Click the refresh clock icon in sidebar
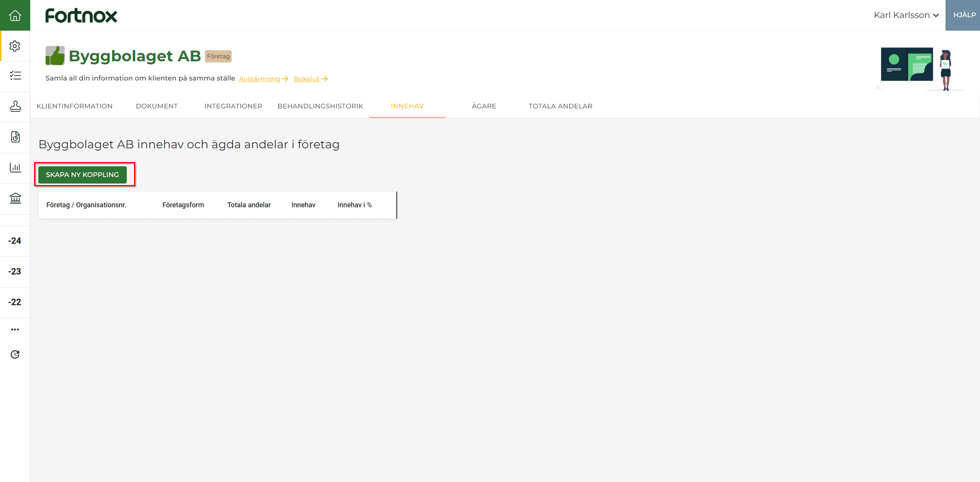This screenshot has width=980, height=482. click(15, 354)
